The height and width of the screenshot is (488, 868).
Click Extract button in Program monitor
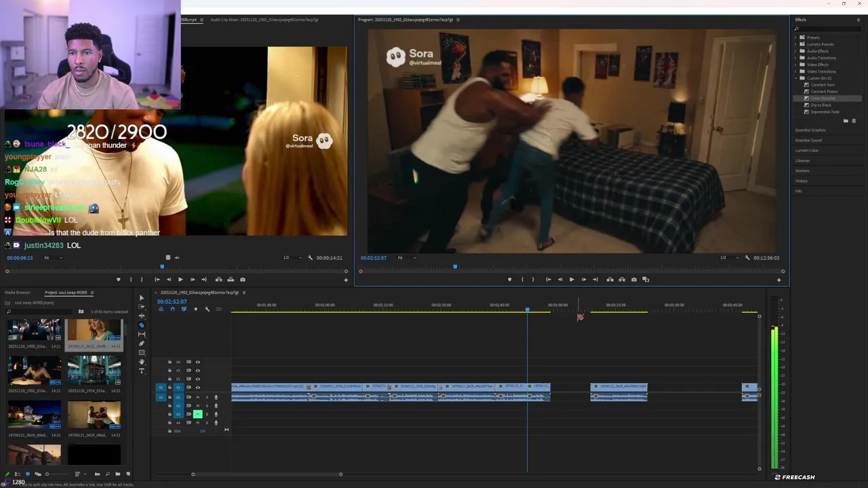622,279
